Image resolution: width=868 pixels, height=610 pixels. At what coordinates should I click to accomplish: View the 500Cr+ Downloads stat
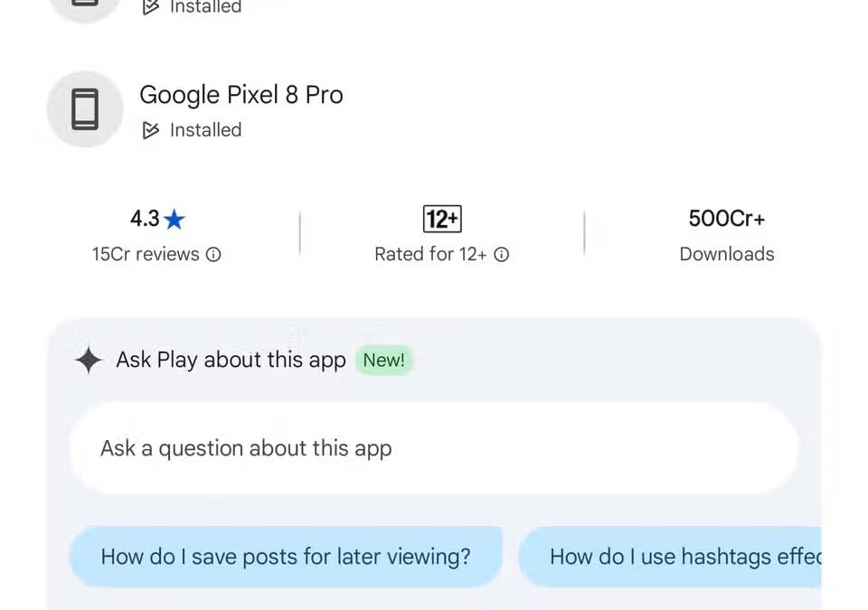[x=726, y=235]
